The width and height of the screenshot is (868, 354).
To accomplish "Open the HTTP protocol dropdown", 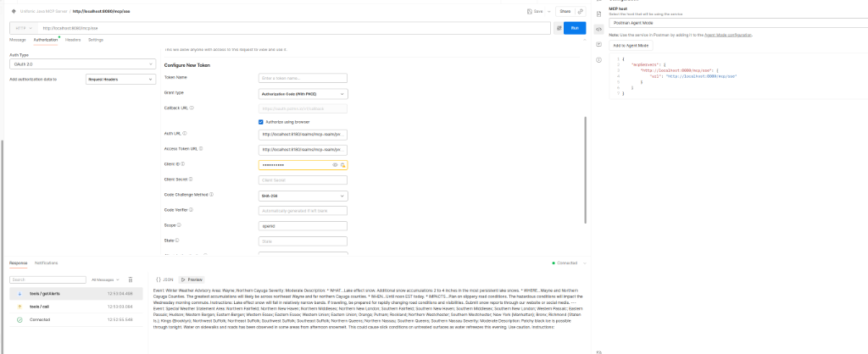I will coord(24,28).
